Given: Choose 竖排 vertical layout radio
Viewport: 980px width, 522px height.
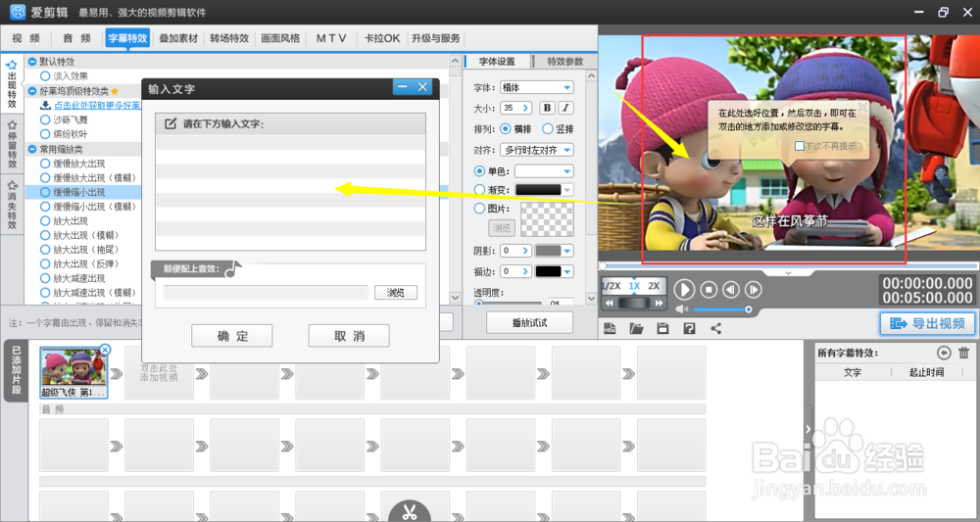Looking at the screenshot, I should click(x=548, y=128).
